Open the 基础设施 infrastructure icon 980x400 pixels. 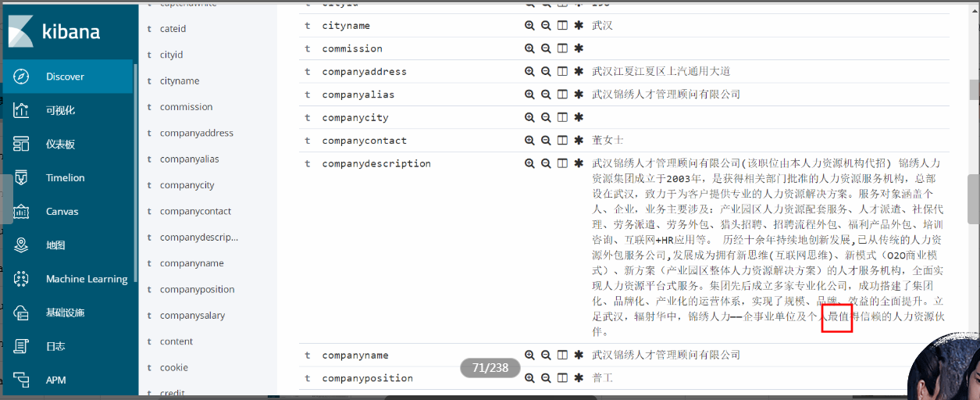pyautogui.click(x=22, y=312)
